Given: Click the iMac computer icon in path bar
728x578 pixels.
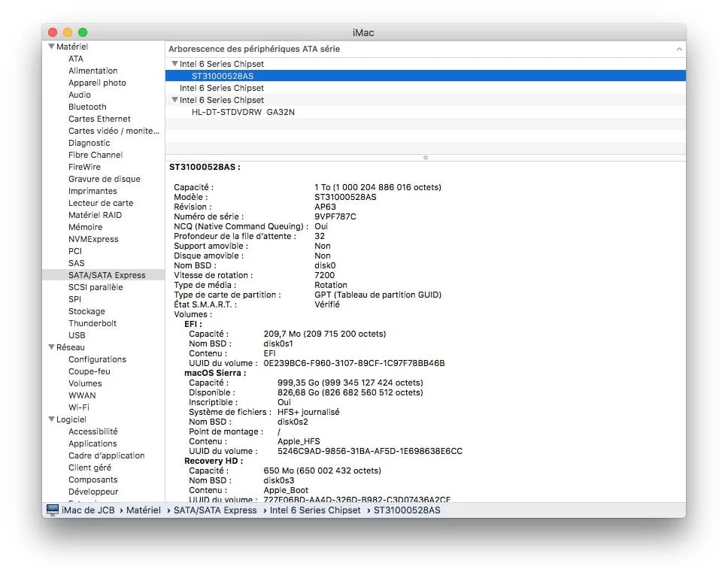Looking at the screenshot, I should [x=53, y=510].
